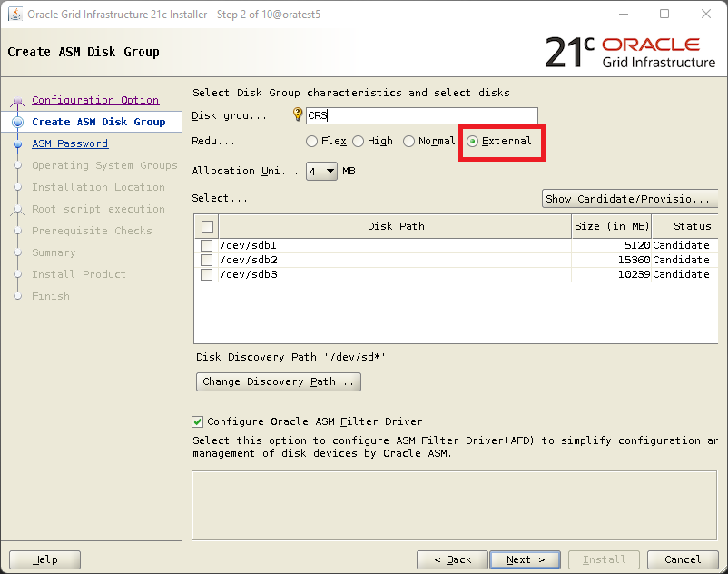Go to ASM Password step

pos(70,143)
